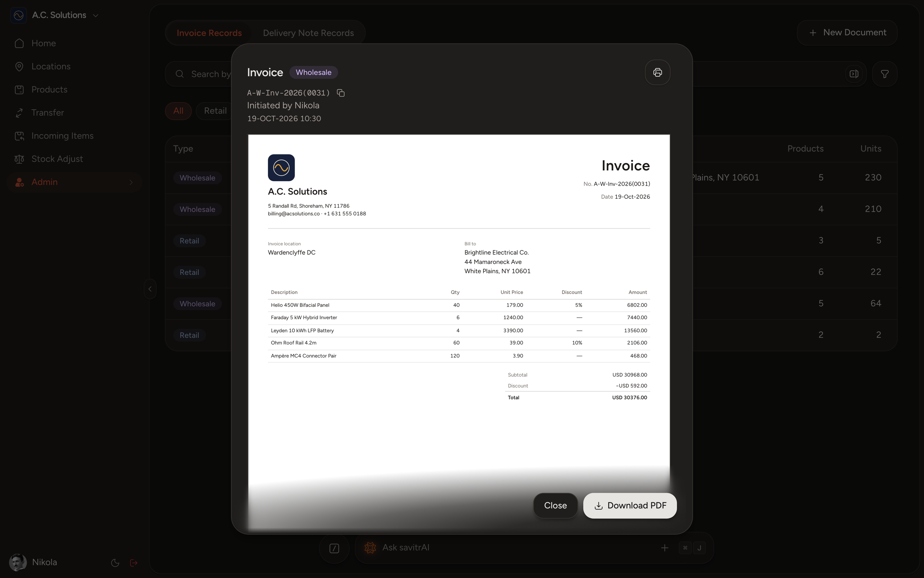
Task: Click Brightline Electrical Co. bill-to name
Action: (496, 253)
